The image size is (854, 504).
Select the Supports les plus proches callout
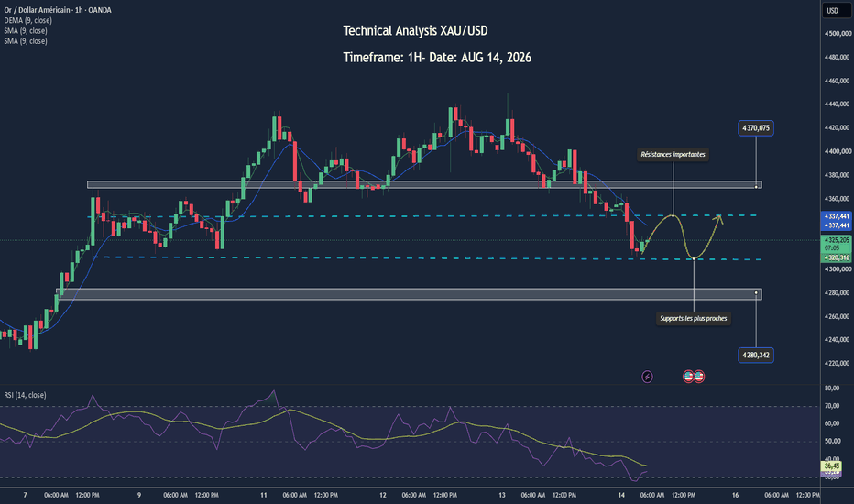[x=694, y=318]
